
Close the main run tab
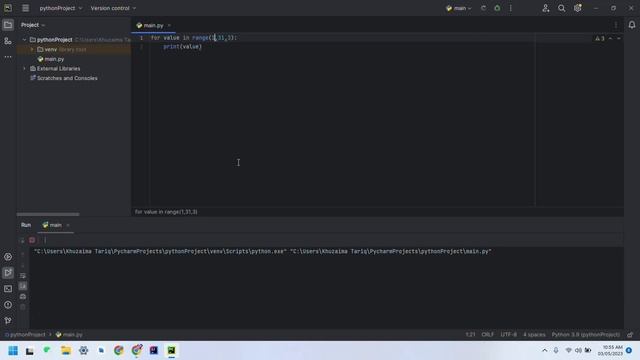point(68,225)
